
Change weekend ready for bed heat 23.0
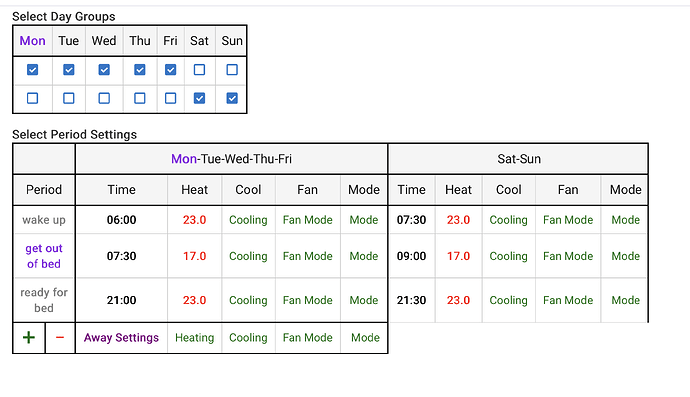click(x=459, y=300)
